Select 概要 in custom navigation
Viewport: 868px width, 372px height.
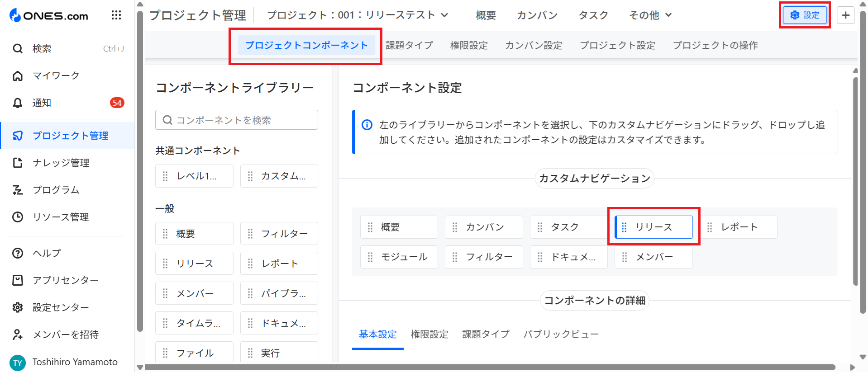(399, 227)
